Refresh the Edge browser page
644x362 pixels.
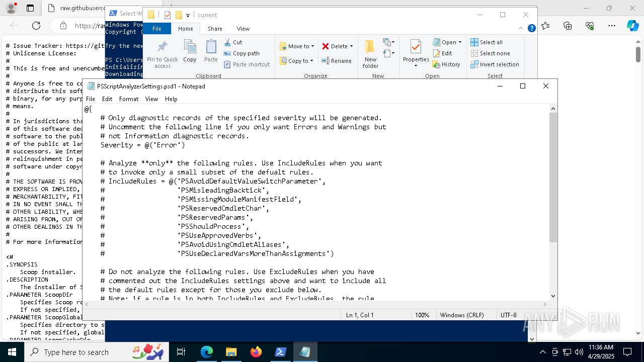(36, 26)
